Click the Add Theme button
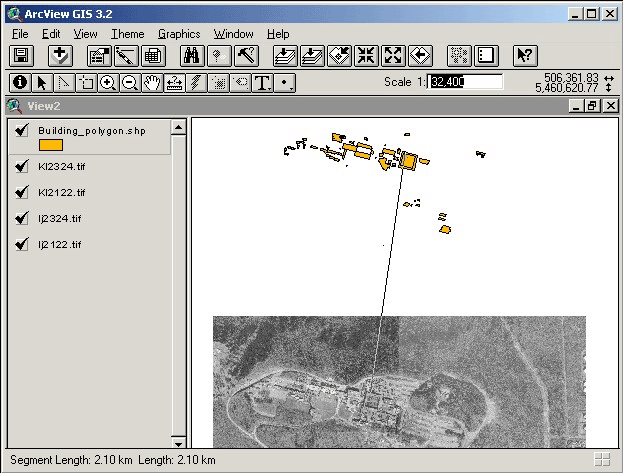The image size is (623, 473). pyautogui.click(x=62, y=56)
